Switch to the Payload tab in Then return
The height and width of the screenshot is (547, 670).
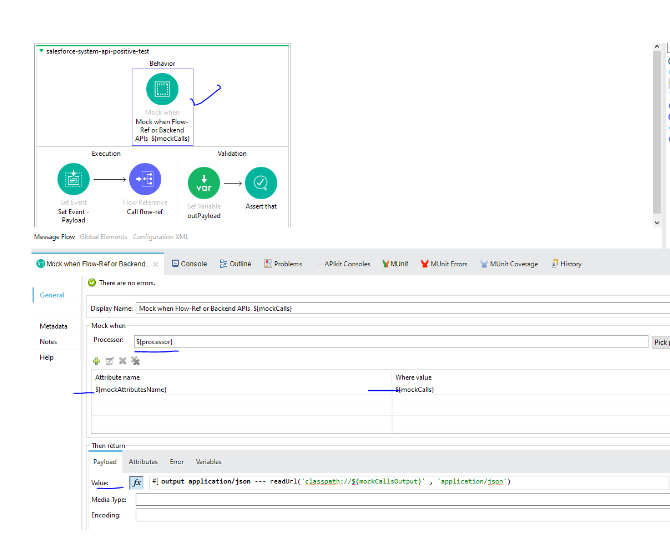[x=105, y=462]
